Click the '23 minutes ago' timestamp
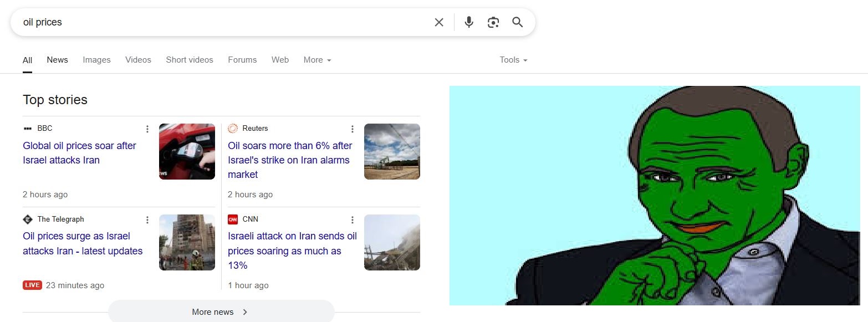868x322 pixels. [75, 285]
